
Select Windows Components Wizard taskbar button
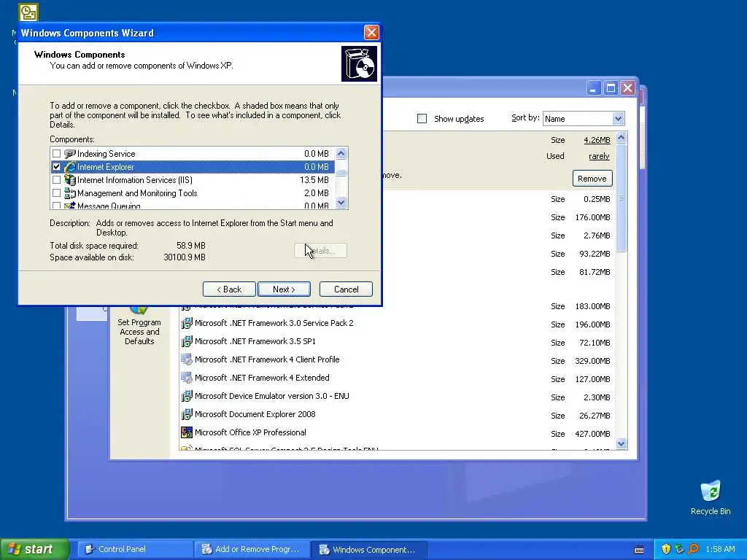(x=369, y=549)
